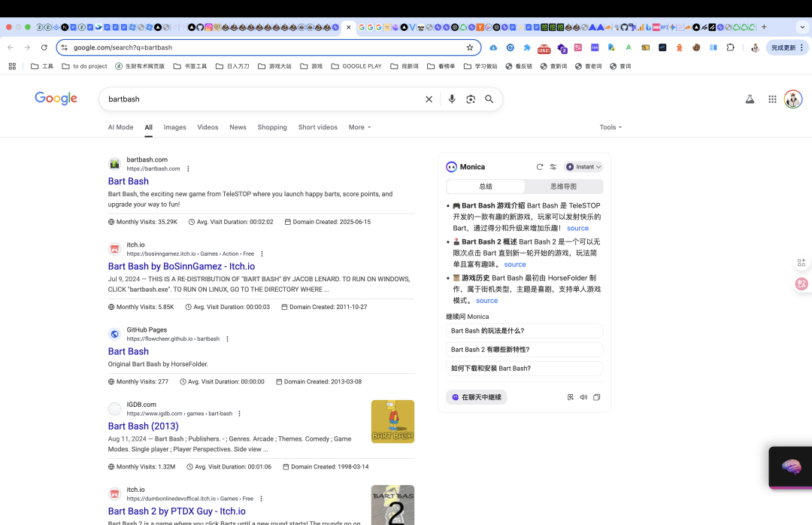Submit search with the magnifier icon

(489, 99)
